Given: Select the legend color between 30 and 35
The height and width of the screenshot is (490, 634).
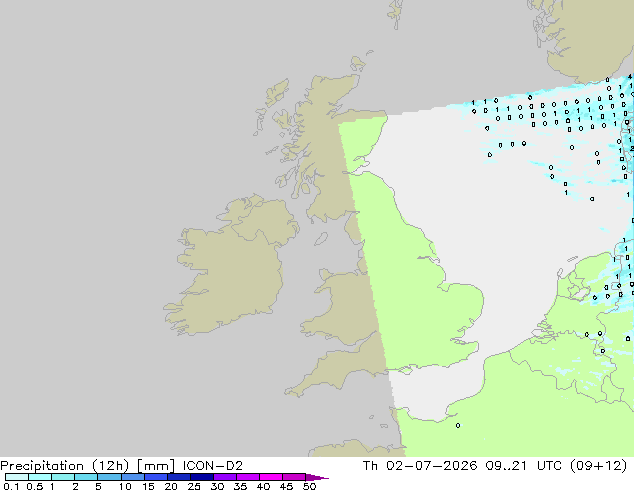Looking at the screenshot, I should click(x=225, y=477).
